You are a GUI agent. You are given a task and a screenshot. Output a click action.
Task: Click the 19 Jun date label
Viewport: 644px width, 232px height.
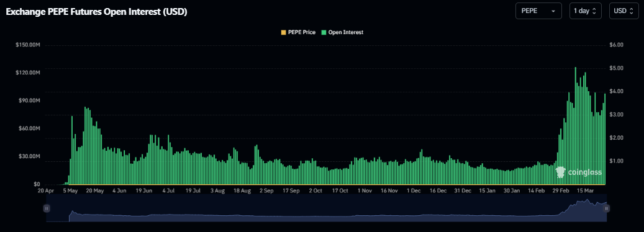click(x=143, y=191)
